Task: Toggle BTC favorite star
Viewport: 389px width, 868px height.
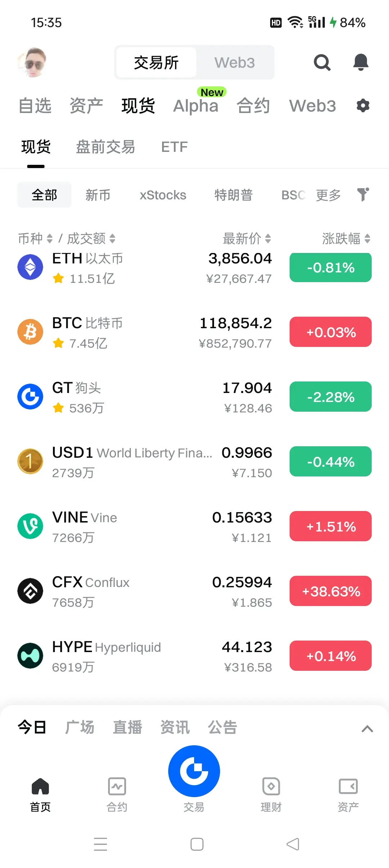Action: pyautogui.click(x=58, y=343)
